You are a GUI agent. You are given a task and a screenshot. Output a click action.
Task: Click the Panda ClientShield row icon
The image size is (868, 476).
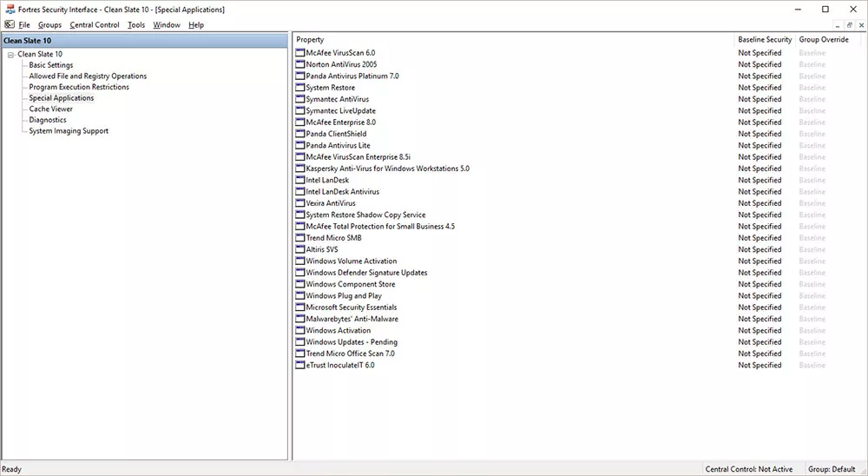click(300, 134)
